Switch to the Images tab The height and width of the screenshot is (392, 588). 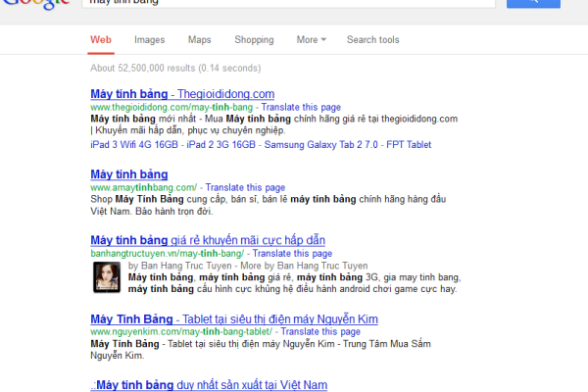(149, 40)
